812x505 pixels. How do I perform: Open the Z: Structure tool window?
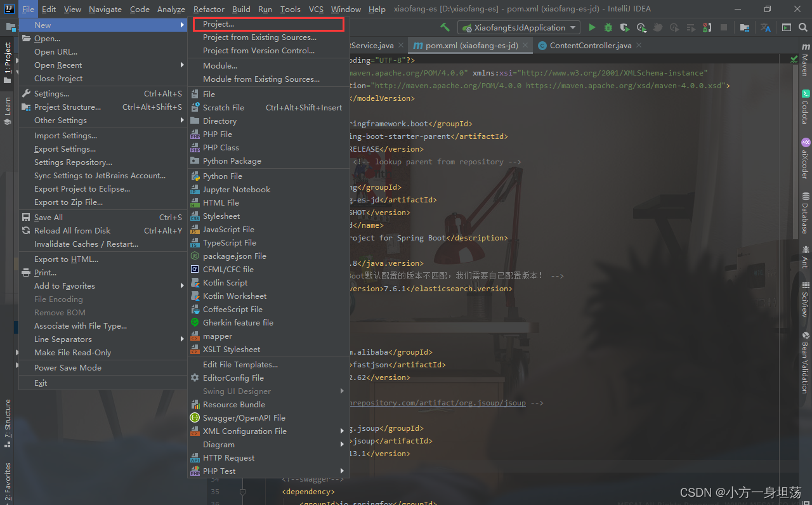pos(8,423)
